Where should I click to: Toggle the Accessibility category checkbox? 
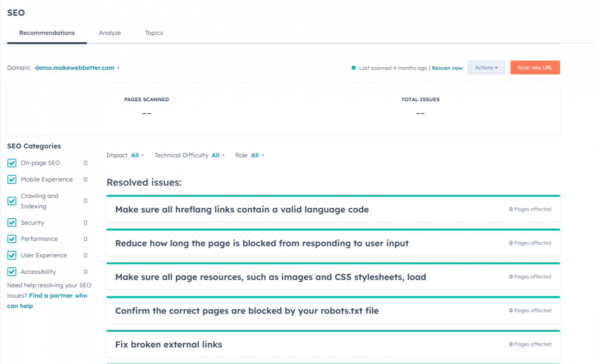coord(12,272)
